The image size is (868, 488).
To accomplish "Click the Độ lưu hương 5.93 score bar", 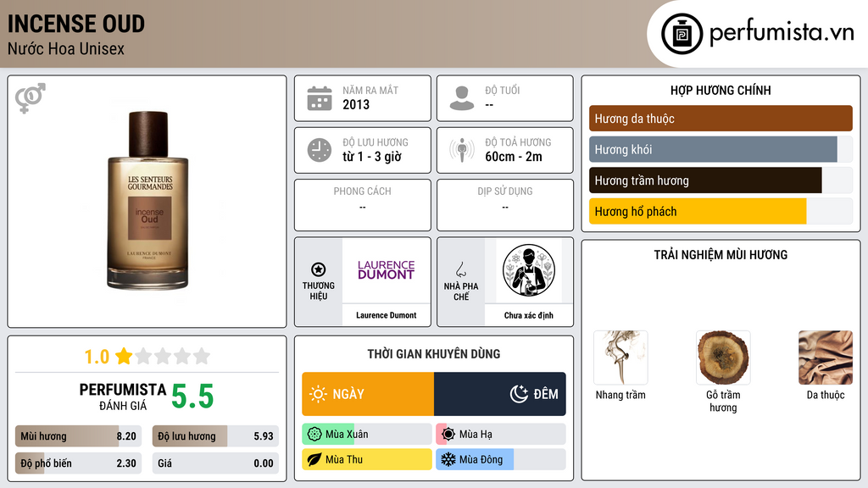I will [x=215, y=436].
